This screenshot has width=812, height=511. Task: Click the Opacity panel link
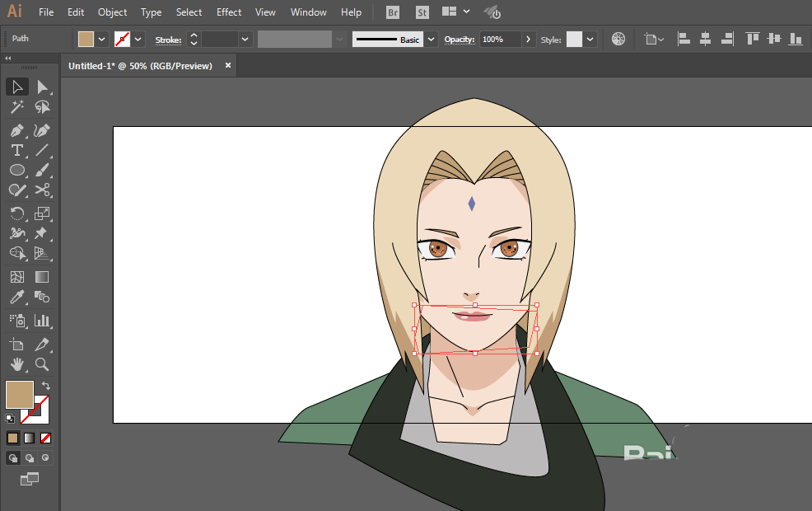pyautogui.click(x=460, y=40)
